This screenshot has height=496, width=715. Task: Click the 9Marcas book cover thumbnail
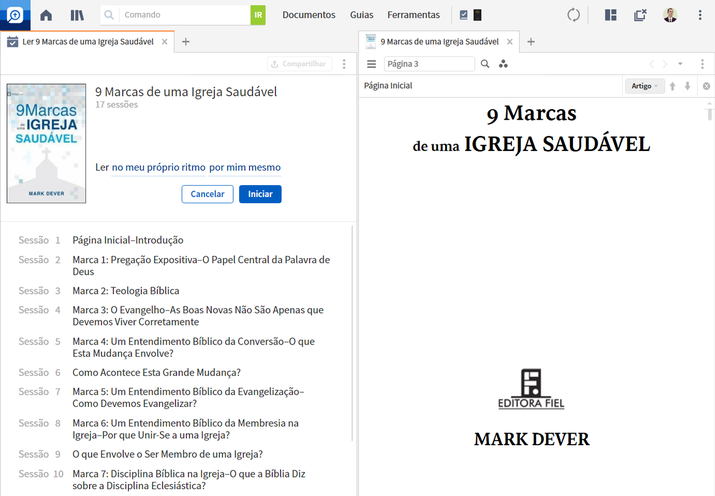click(x=46, y=143)
